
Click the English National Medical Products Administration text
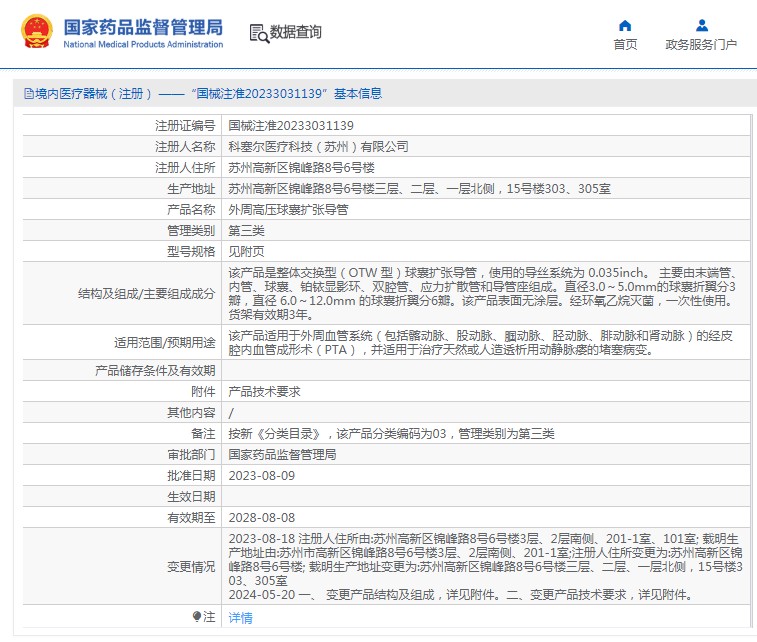tap(143, 45)
